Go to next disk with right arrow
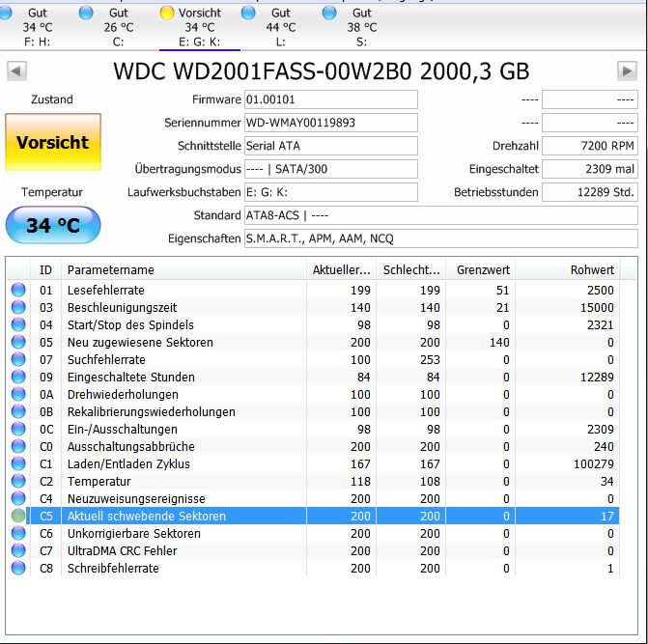This screenshot has height=644, width=648. click(x=627, y=71)
